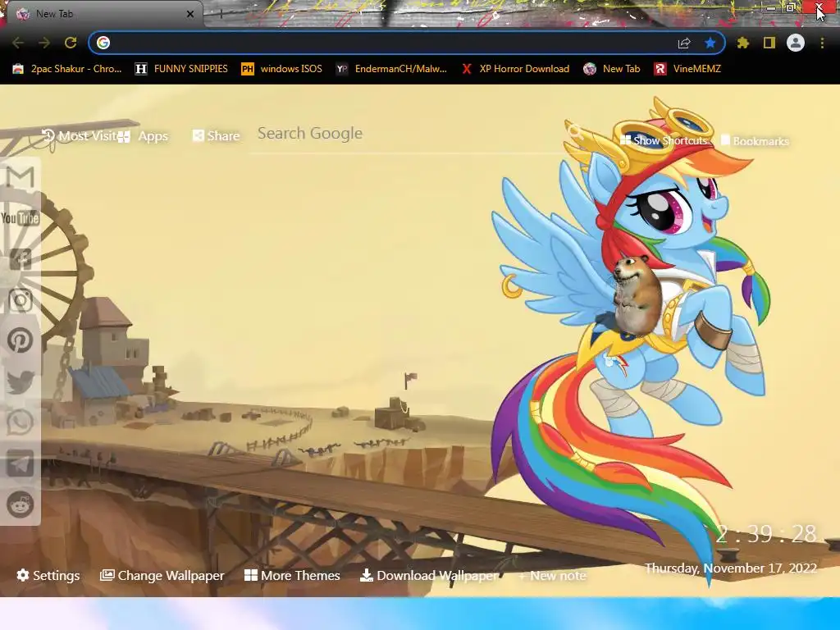Open the New Tab bookmark
Viewport: 840px width, 630px height.
pyautogui.click(x=612, y=69)
